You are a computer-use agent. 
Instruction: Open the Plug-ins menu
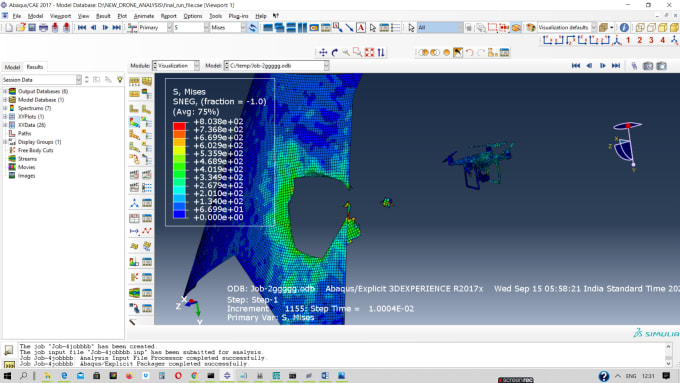pyautogui.click(x=238, y=16)
